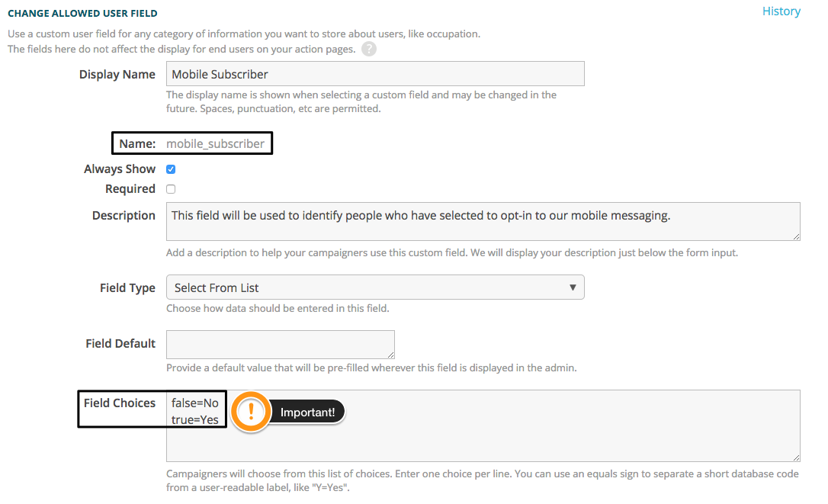The image size is (828, 504).
Task: Click the true=Yes field choice
Action: pos(196,419)
